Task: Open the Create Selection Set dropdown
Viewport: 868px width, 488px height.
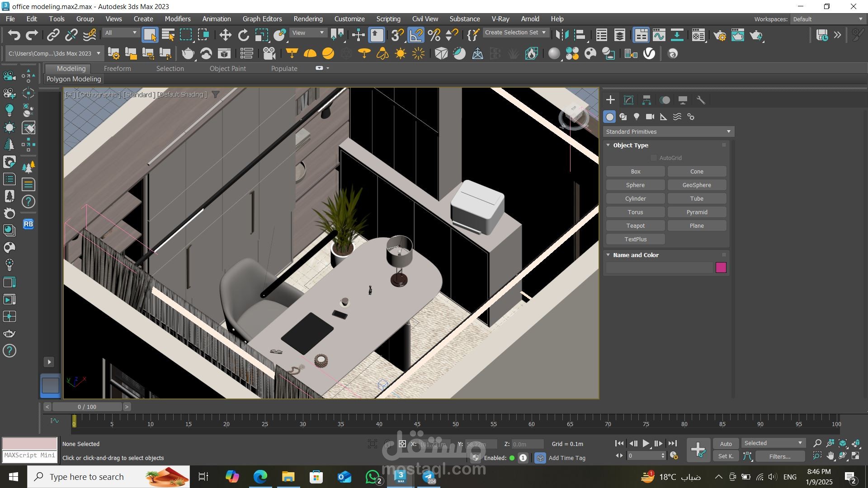Action: [515, 33]
